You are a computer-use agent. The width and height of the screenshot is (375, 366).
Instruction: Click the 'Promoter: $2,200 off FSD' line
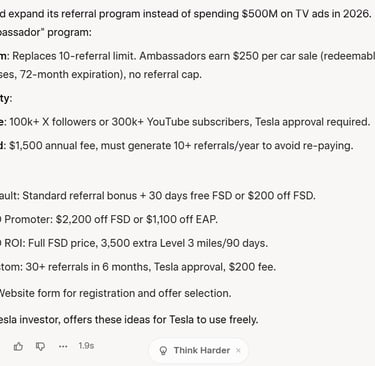click(109, 219)
